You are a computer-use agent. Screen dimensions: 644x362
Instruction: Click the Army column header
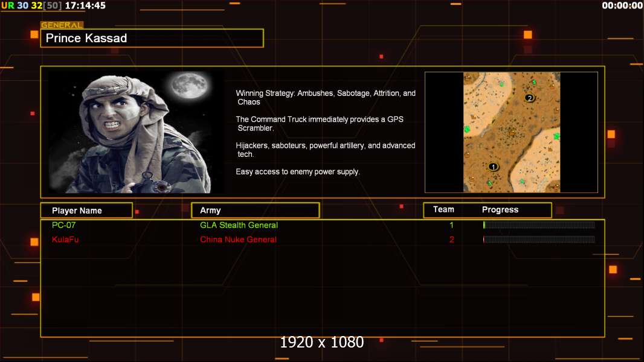pyautogui.click(x=256, y=211)
